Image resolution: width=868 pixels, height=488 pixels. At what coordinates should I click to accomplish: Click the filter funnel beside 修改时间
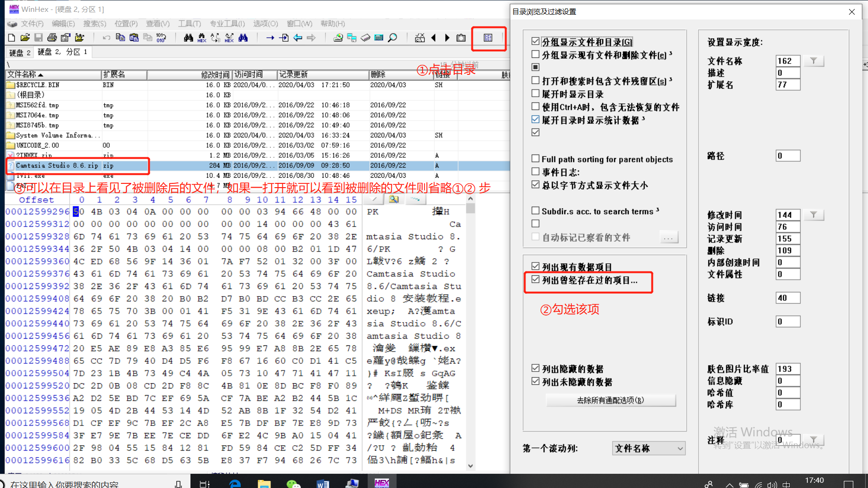click(814, 215)
